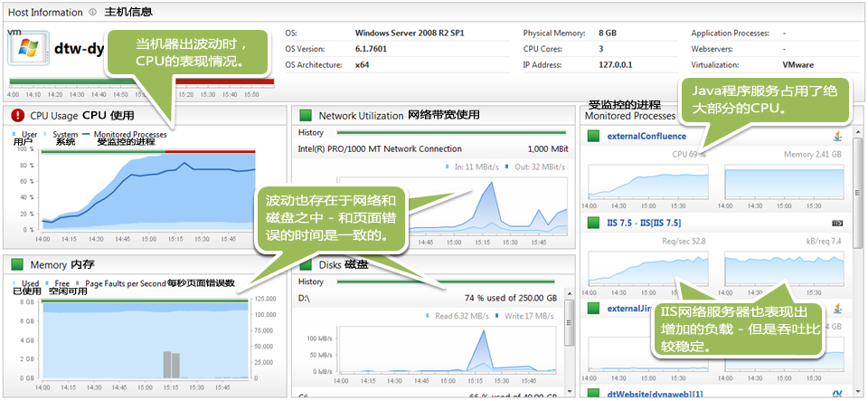Click the IIS icon beside IIS 7.5

(837, 223)
